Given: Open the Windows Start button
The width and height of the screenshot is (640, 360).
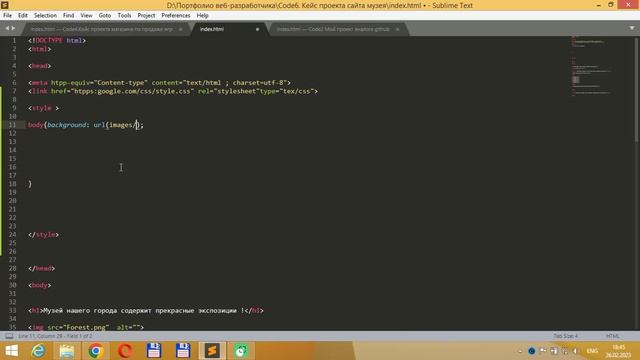Looking at the screenshot, I should tap(11, 351).
